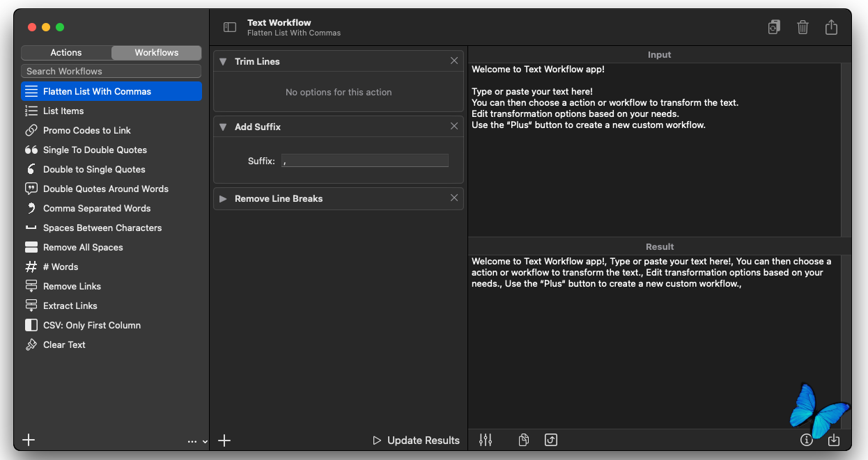The width and height of the screenshot is (868, 460).
Task: Select the Flatten List With Commas workflow
Action: click(x=111, y=91)
